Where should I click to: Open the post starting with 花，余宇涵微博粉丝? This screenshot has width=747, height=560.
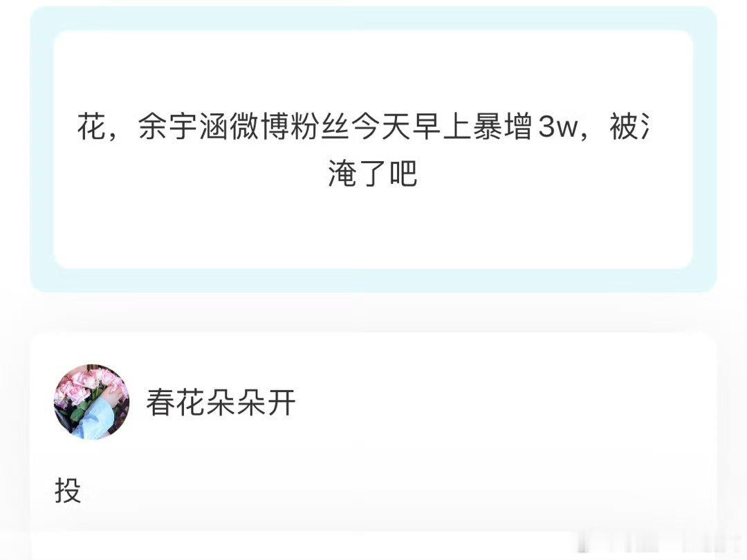373,149
